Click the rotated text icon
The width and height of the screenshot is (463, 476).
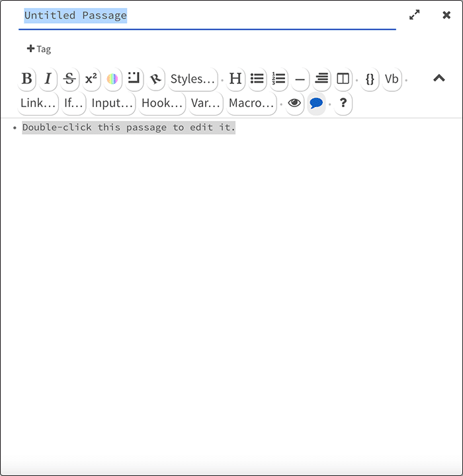point(155,79)
